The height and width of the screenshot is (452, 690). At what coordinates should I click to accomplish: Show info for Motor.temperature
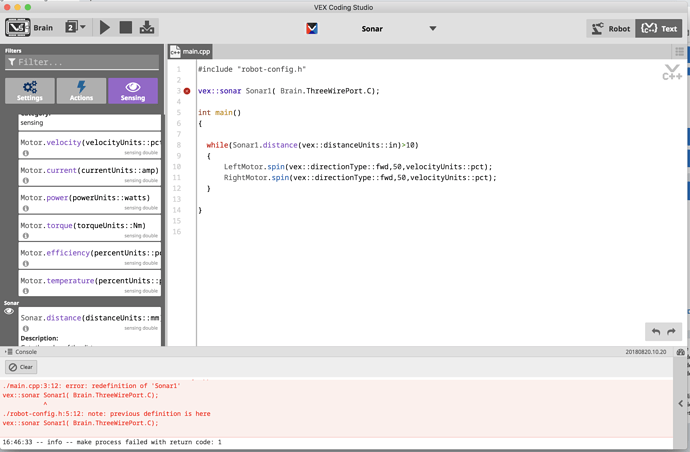click(x=26, y=291)
